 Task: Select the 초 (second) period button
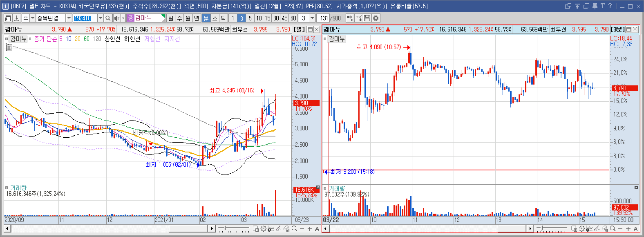pyautogui.click(x=215, y=18)
